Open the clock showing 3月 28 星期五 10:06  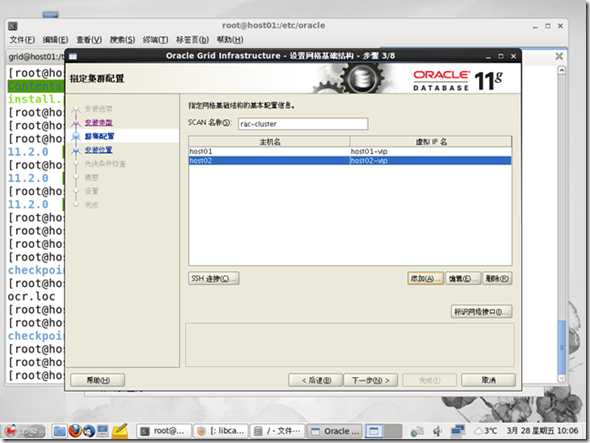[x=542, y=431]
